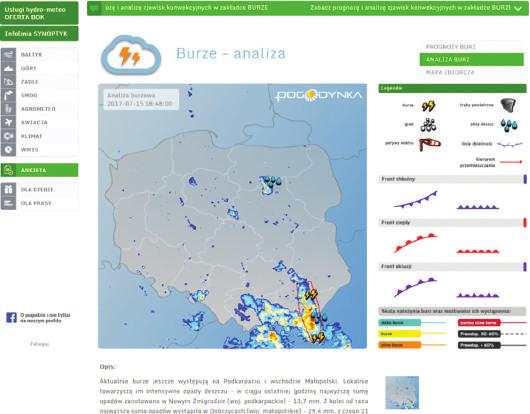The image size is (530, 414).
Task: Click the curved cold front line symbol
Action: 416,199
